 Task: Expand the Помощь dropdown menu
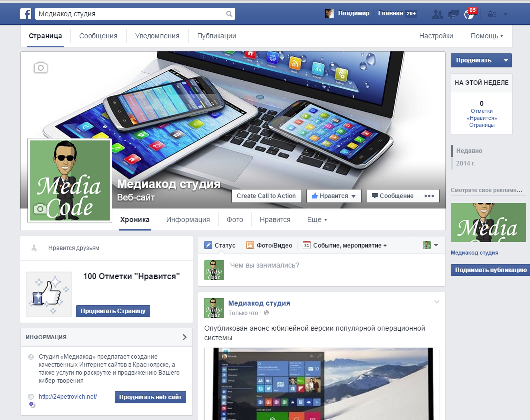(487, 35)
